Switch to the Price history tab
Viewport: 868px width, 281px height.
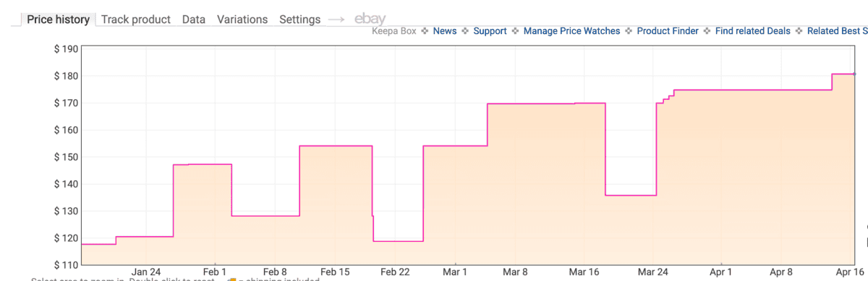pyautogui.click(x=58, y=20)
